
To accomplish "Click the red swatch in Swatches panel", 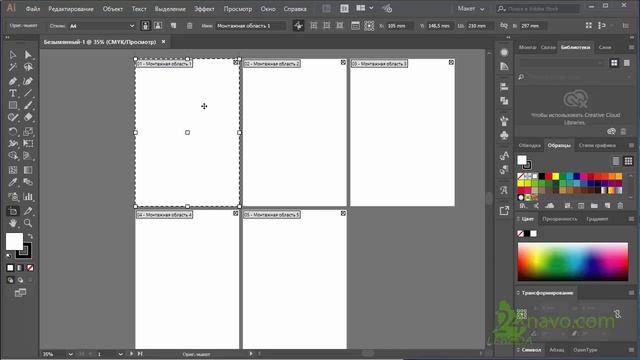I will point(549,176).
